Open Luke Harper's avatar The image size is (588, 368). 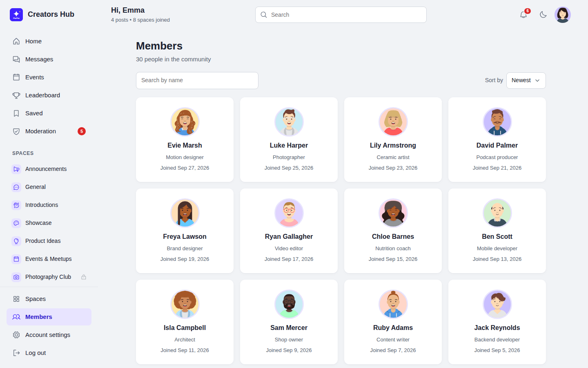pos(289,122)
